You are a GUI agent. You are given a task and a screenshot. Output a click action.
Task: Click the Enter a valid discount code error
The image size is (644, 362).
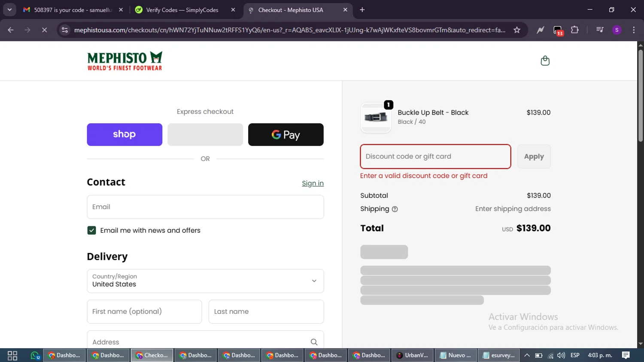(x=424, y=176)
